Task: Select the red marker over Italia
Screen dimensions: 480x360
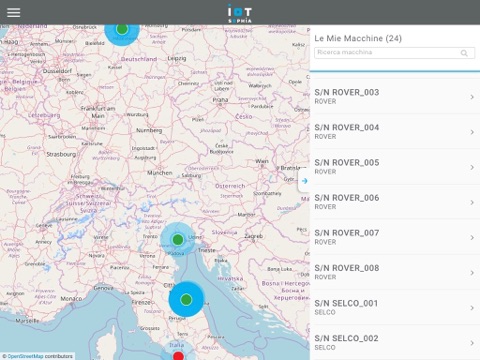Action: pyautogui.click(x=179, y=356)
